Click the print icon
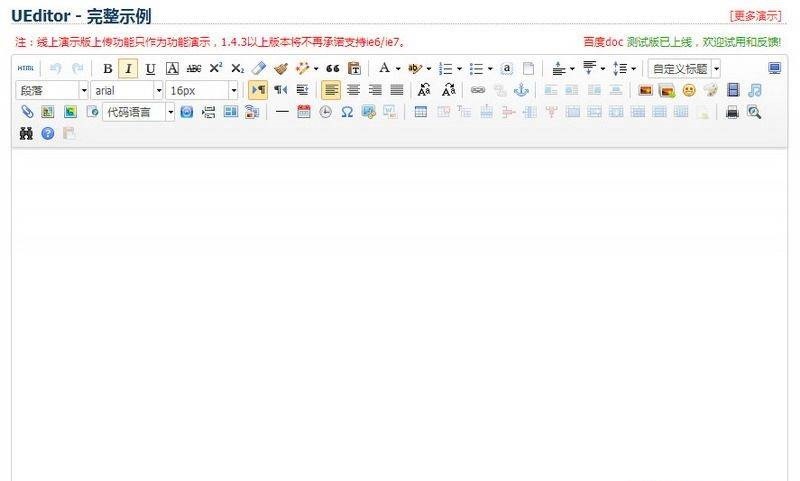The image size is (800, 481). 732,112
